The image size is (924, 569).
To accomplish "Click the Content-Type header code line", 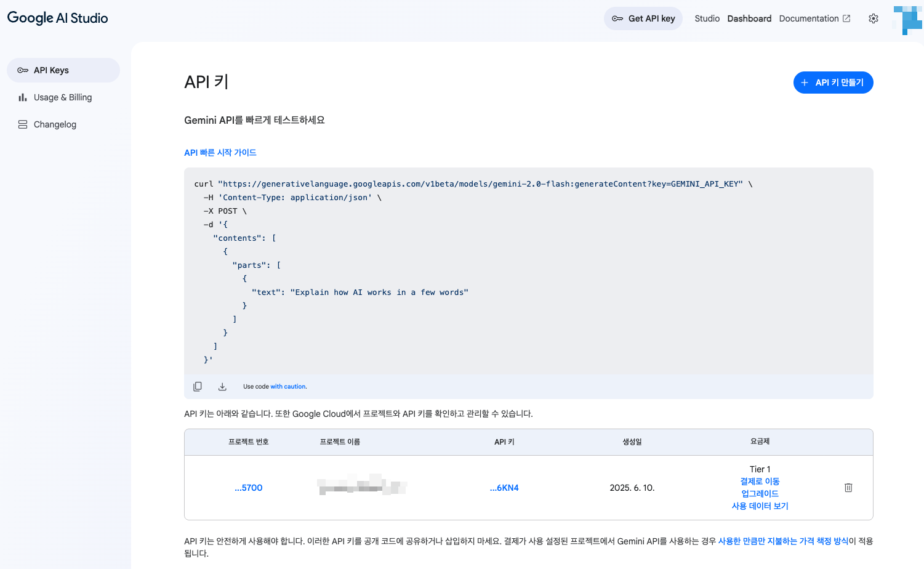I will pyautogui.click(x=292, y=198).
